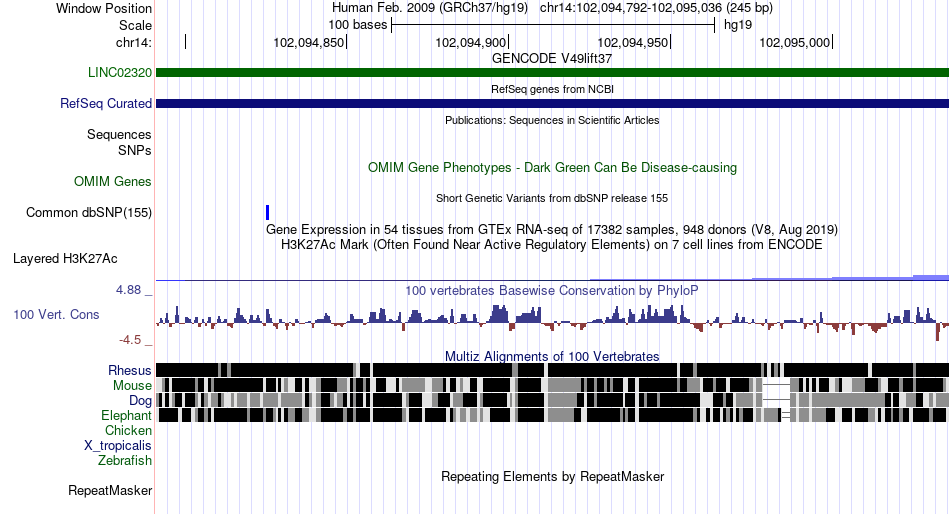Screen dimensions: 950x514
Task: Click Repeating Elements by RepeatMasker title
Action: coord(553,476)
